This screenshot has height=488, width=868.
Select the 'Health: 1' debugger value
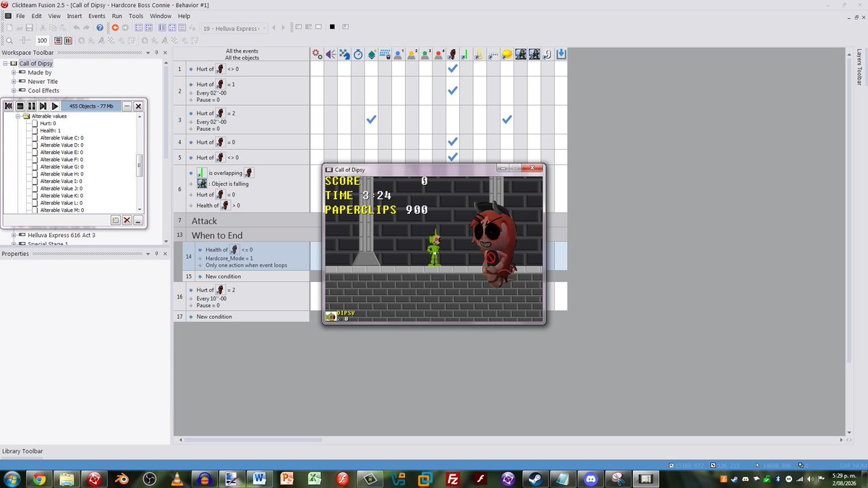pos(51,130)
